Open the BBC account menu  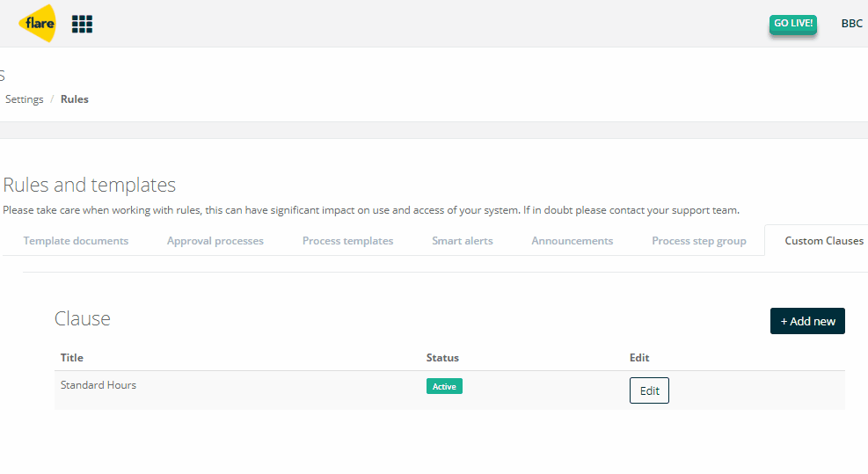pyautogui.click(x=851, y=24)
